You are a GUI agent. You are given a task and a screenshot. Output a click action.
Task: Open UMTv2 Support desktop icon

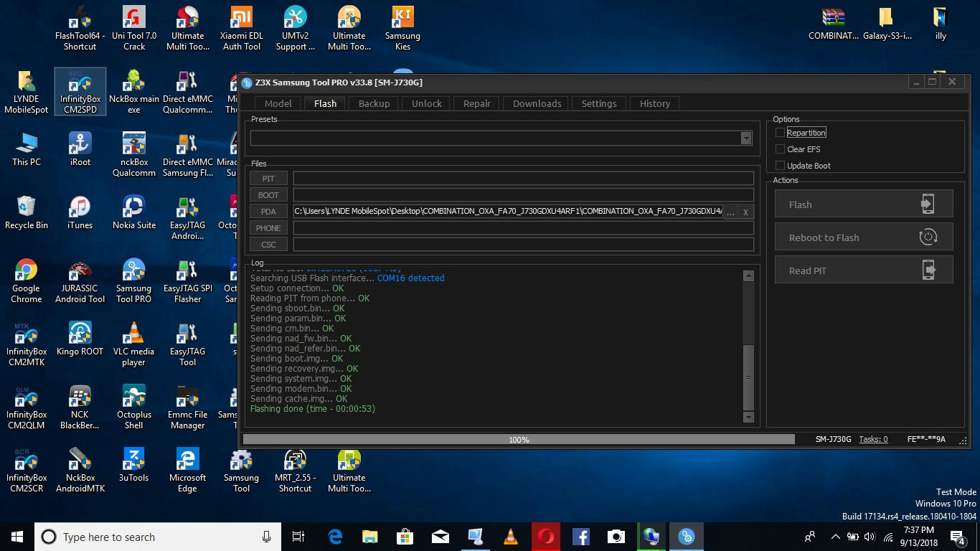point(295,29)
